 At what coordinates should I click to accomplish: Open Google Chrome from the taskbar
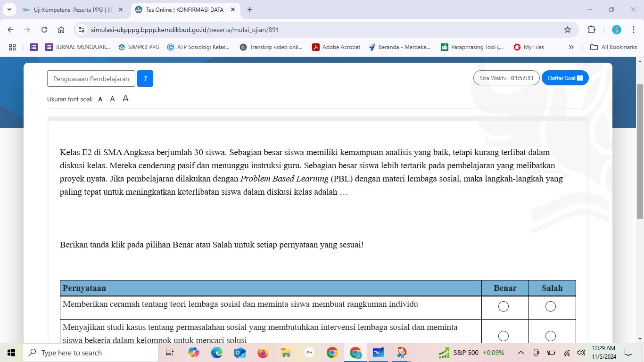tap(332, 353)
